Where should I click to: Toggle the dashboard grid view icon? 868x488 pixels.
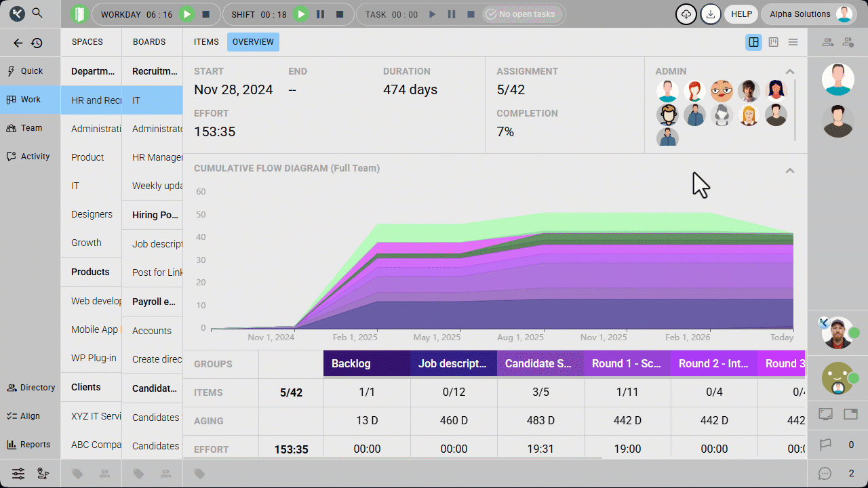(753, 42)
